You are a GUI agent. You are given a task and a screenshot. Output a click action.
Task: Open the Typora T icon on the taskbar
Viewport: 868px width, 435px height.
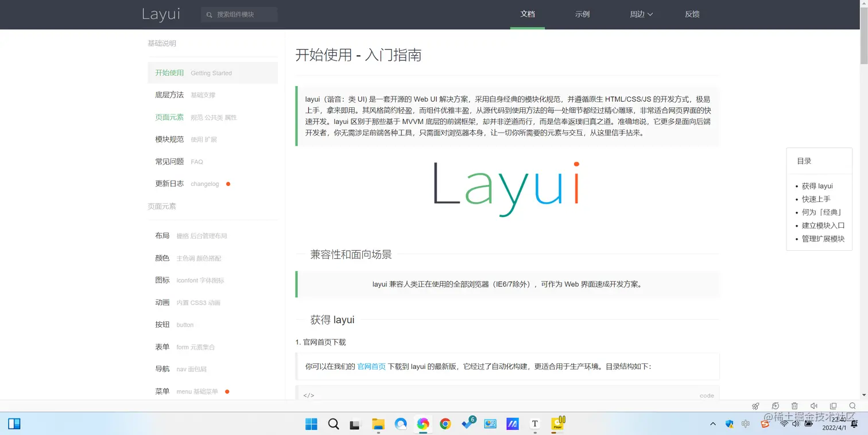pos(535,424)
